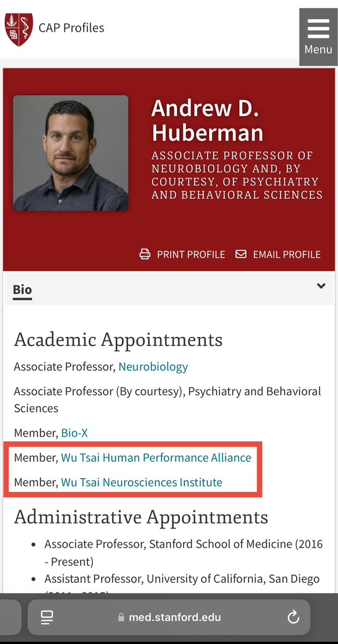
Task: Tap the med.stanford.edu address field
Action: click(174, 618)
